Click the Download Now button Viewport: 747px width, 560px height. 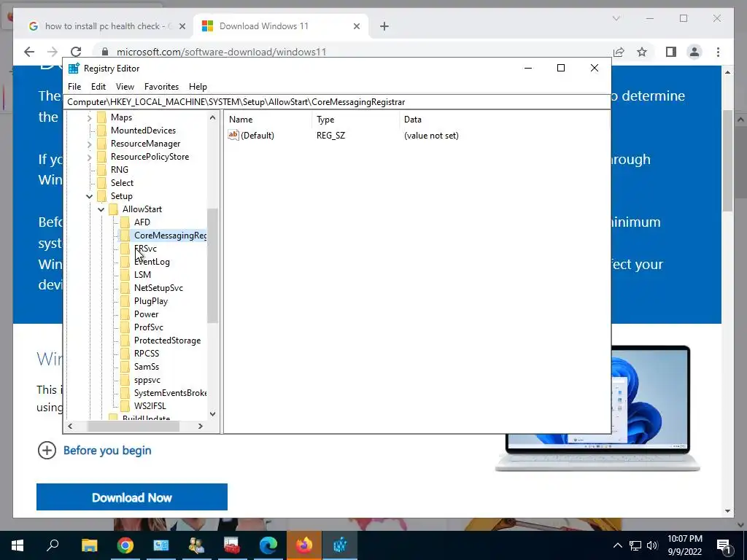pyautogui.click(x=132, y=497)
